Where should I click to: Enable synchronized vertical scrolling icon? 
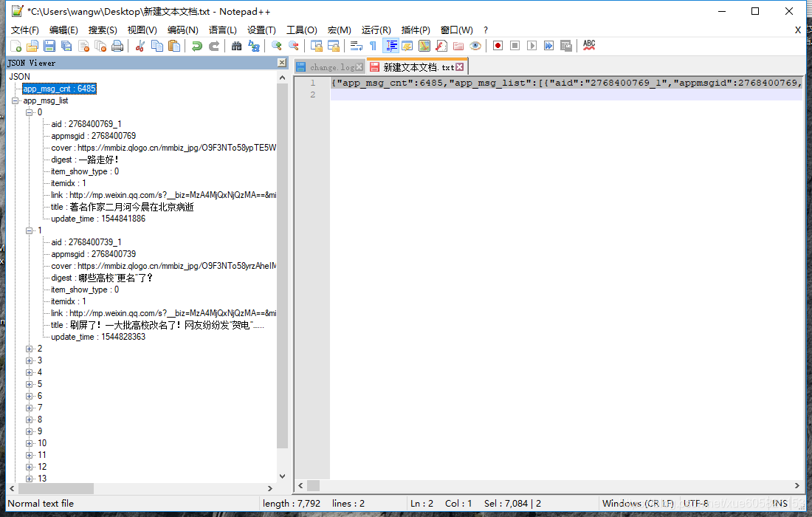point(317,46)
